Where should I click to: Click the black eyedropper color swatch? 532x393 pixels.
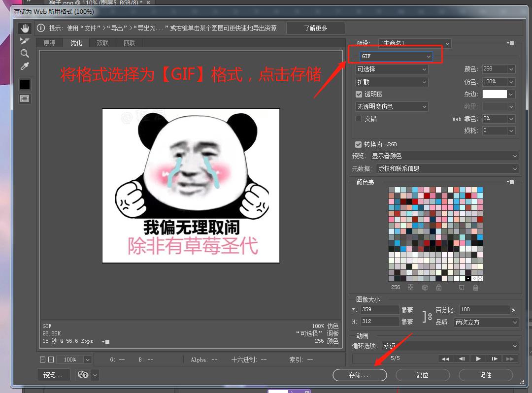point(25,84)
